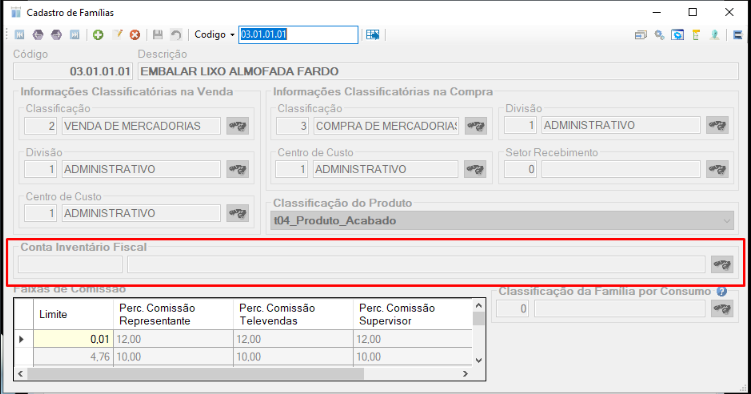Select the Limite cell with 0,01
Image resolution: width=751 pixels, height=394 pixels.
(x=73, y=339)
